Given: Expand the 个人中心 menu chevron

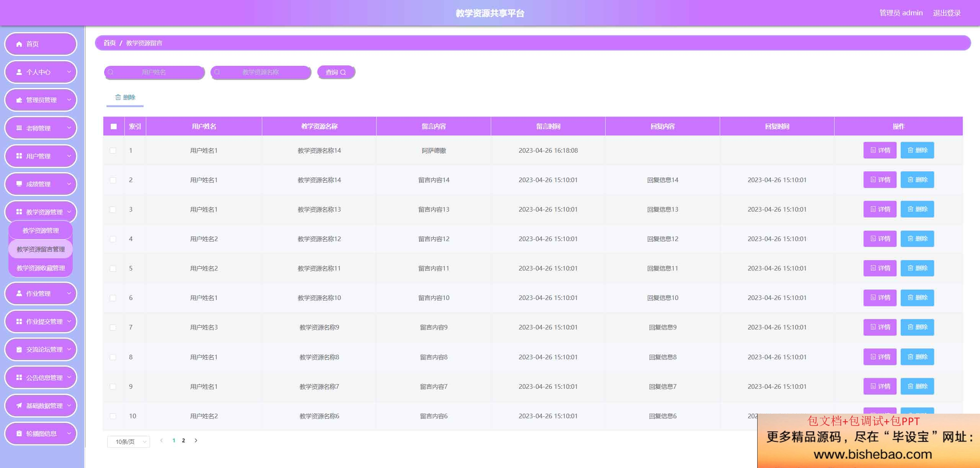Looking at the screenshot, I should click(69, 72).
